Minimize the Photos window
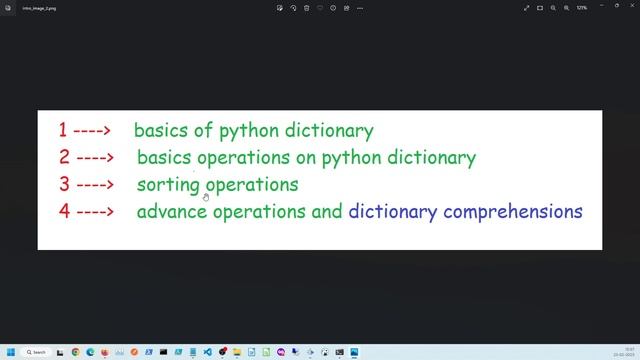The image size is (640, 360). 602,6
